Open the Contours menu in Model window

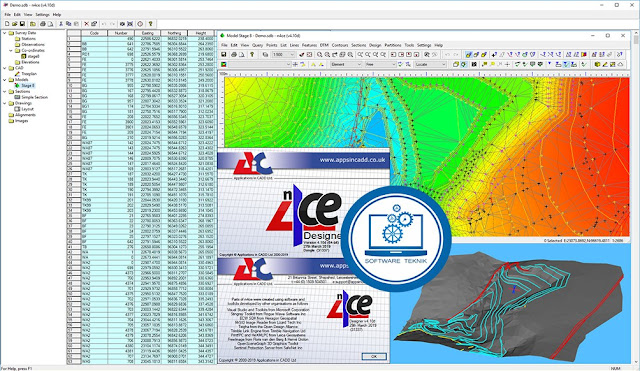(x=340, y=45)
